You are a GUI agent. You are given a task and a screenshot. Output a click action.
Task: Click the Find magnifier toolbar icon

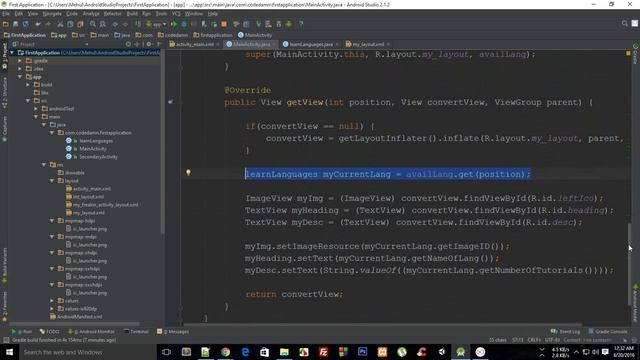(x=93, y=24)
